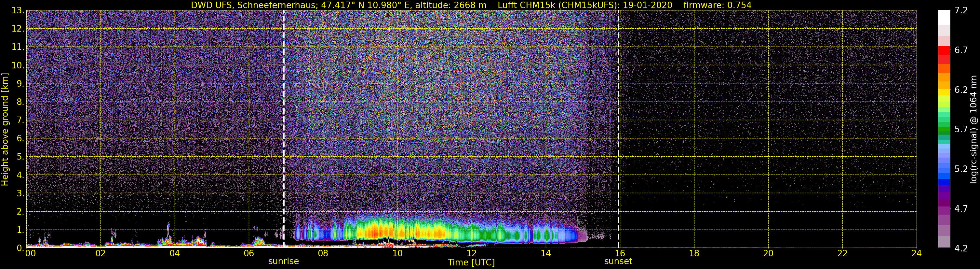Click the 8. label on the height axis
980x269 pixels.
click(x=20, y=102)
